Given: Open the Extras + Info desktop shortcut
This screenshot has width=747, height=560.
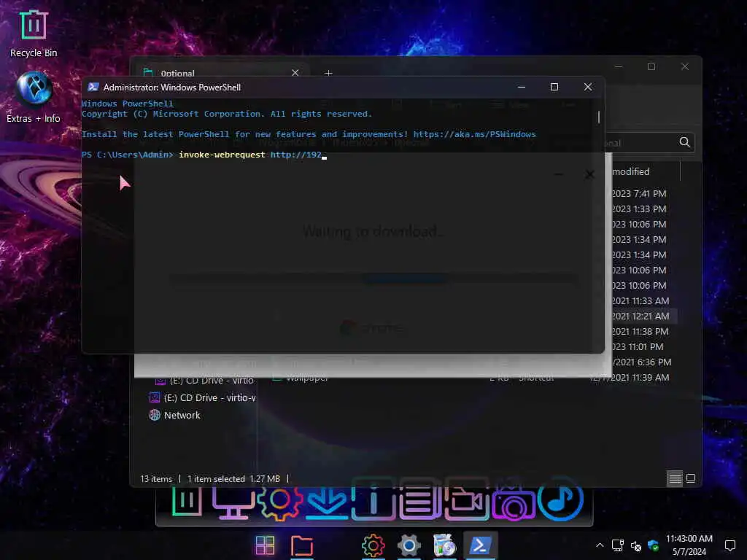Looking at the screenshot, I should pyautogui.click(x=34, y=97).
